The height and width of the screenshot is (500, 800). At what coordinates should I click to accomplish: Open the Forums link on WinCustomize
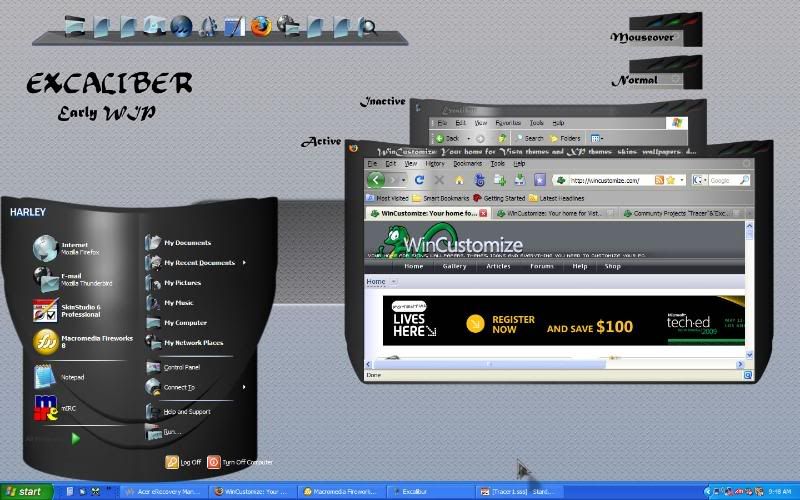tap(542, 266)
